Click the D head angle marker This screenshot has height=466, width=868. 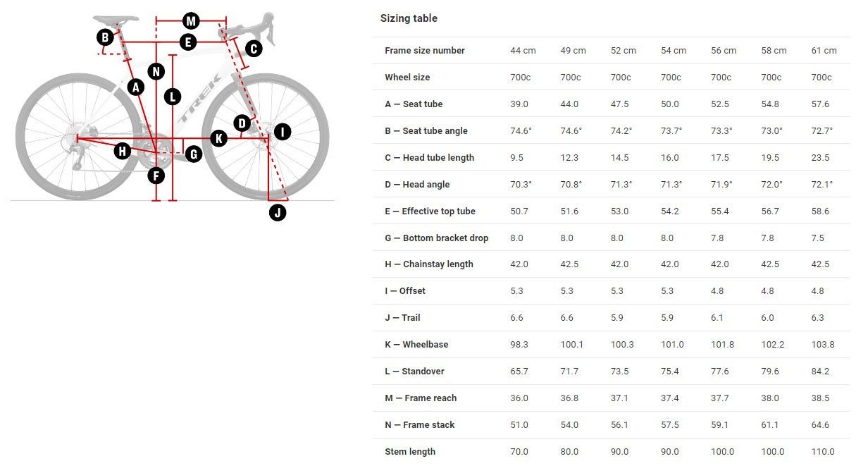click(242, 123)
